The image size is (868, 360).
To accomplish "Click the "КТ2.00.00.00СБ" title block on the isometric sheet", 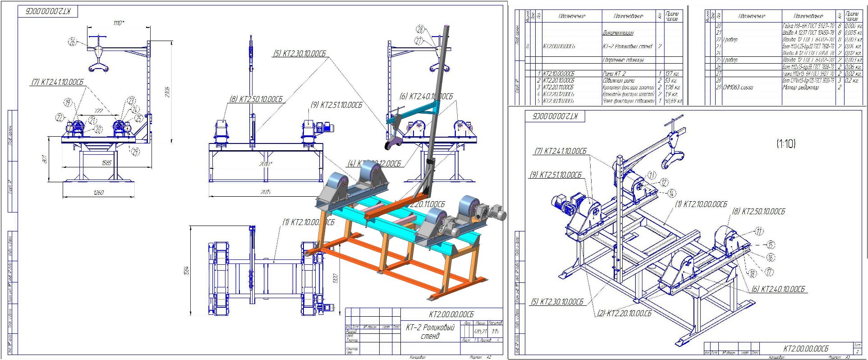I will (x=806, y=348).
